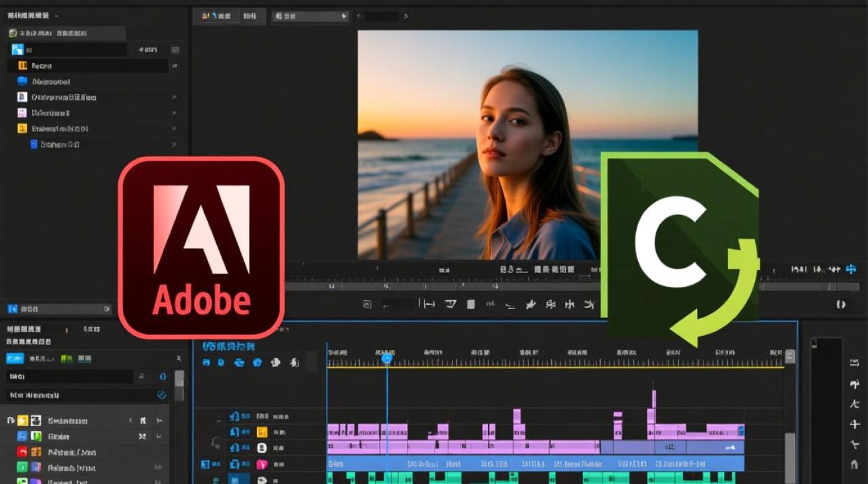868x484 pixels.
Task: Toggle the white track icon in the timeline header
Action: (262, 448)
